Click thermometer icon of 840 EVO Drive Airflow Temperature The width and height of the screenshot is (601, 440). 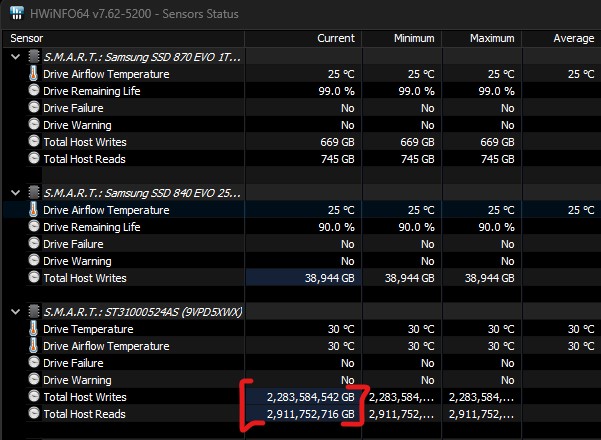point(34,210)
